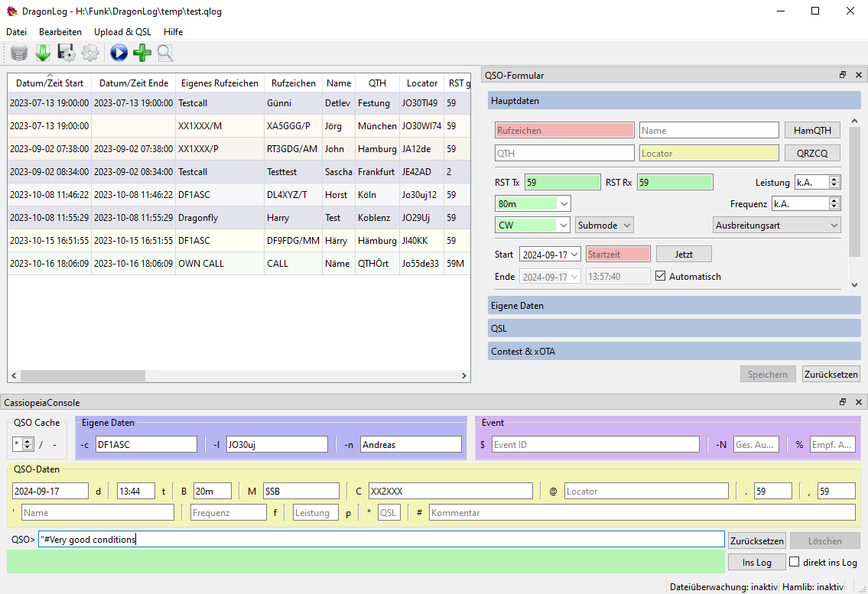868x594 pixels.
Task: Open the Ausbreitungsart dropdown
Action: pos(777,225)
